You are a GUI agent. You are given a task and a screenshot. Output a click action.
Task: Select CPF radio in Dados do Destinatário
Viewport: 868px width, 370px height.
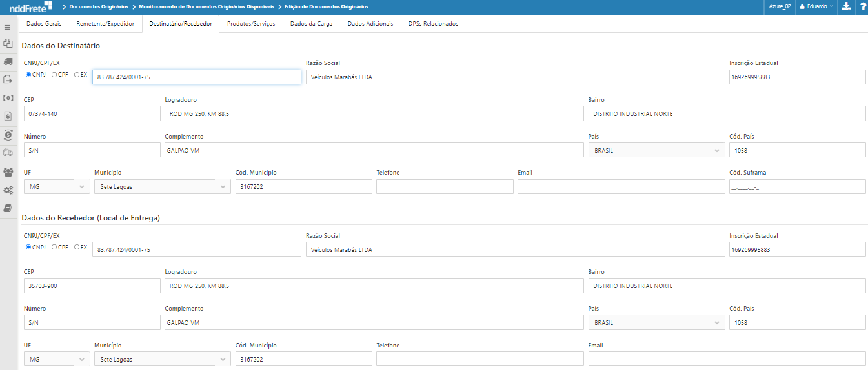click(54, 75)
